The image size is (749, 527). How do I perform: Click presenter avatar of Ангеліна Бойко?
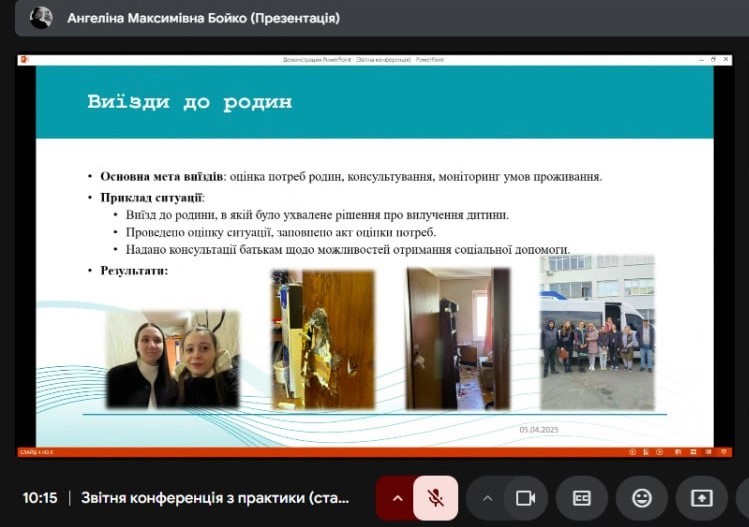click(x=41, y=18)
